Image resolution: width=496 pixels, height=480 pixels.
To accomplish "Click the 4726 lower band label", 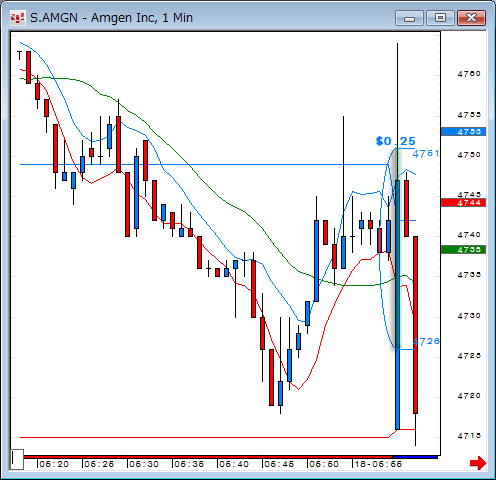I will (x=426, y=341).
